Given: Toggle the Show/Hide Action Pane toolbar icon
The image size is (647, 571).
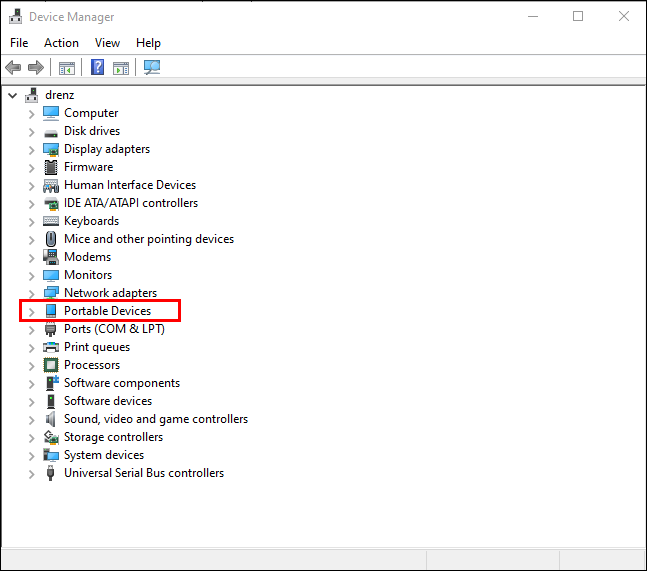Looking at the screenshot, I should pos(121,68).
